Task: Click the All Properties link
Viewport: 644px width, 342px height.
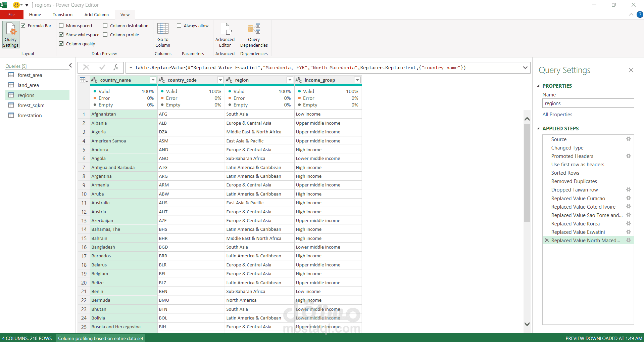Action: point(557,115)
